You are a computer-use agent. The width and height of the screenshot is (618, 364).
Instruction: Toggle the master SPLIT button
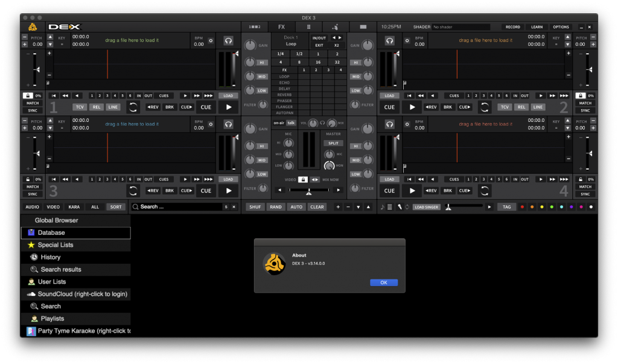coord(333,143)
